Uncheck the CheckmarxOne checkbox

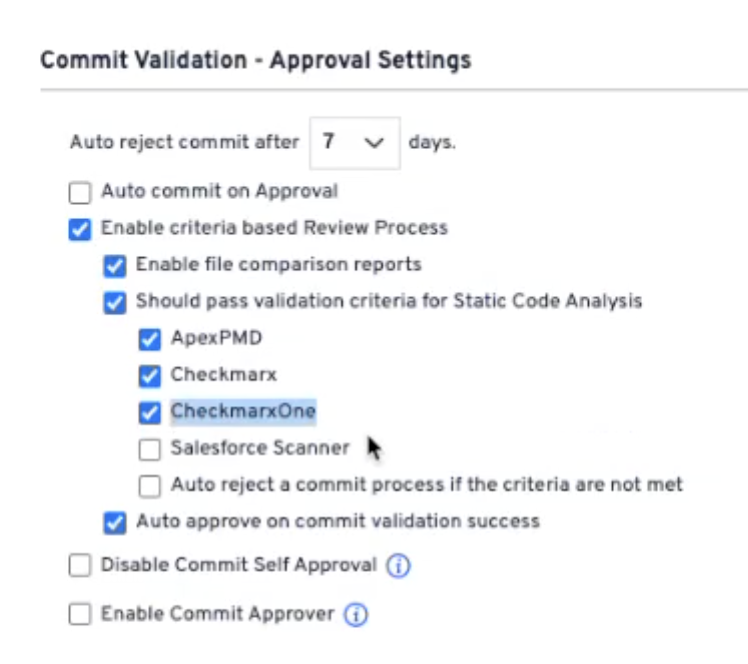click(150, 412)
